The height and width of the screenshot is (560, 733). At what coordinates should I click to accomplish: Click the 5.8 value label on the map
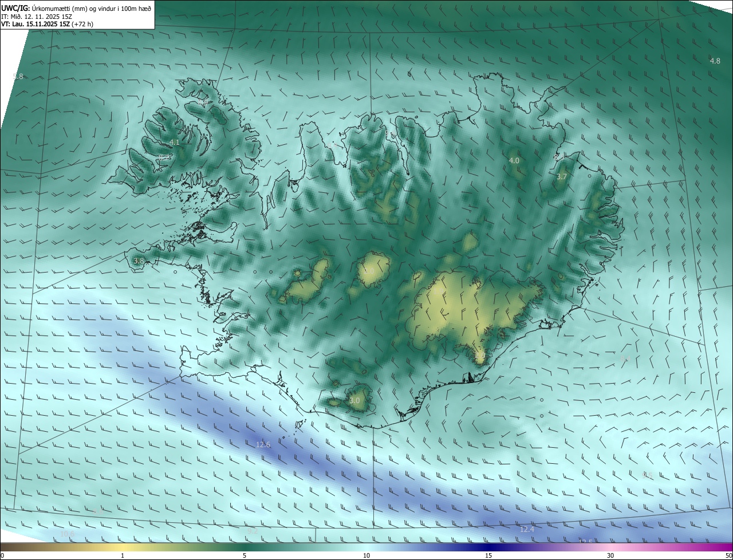(x=18, y=76)
